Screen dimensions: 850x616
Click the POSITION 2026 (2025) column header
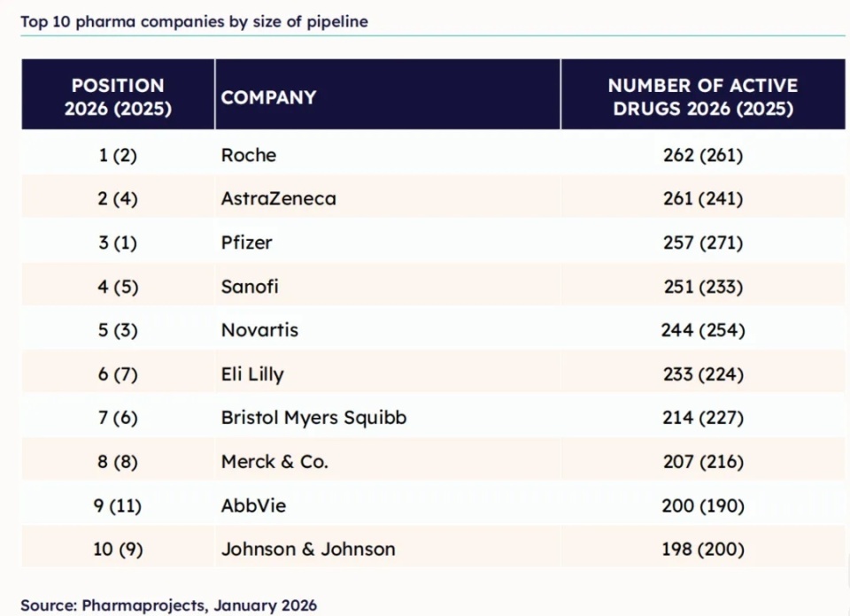click(x=118, y=97)
